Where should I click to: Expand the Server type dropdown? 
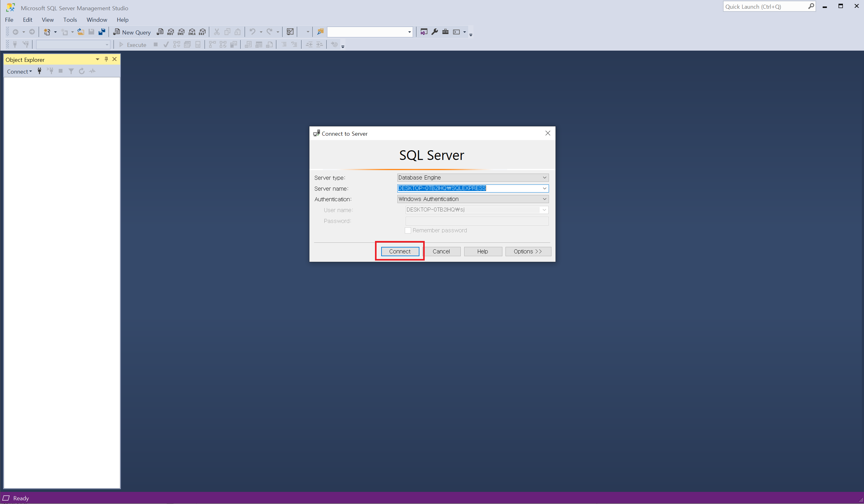544,178
